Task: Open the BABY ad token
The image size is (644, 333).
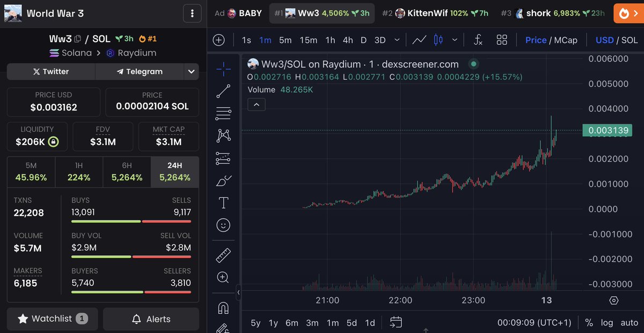Action: [238, 13]
